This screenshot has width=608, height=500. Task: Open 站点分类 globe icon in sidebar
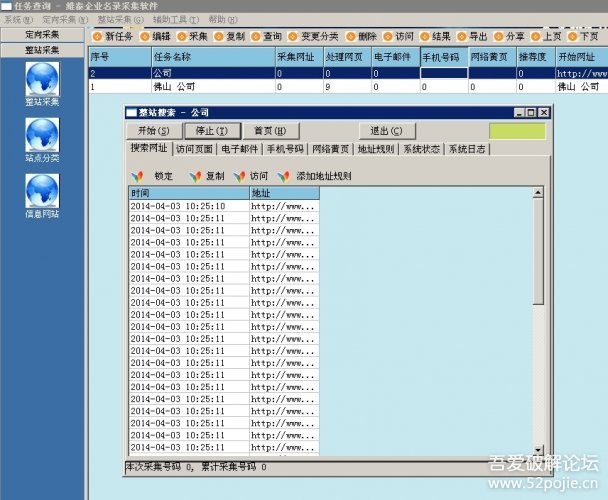(x=42, y=135)
